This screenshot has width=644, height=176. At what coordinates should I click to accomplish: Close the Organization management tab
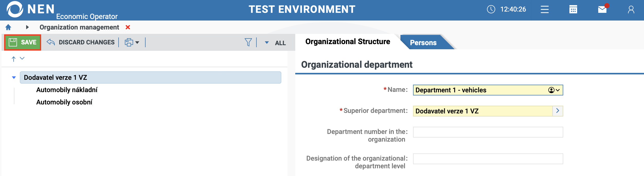coord(128,27)
